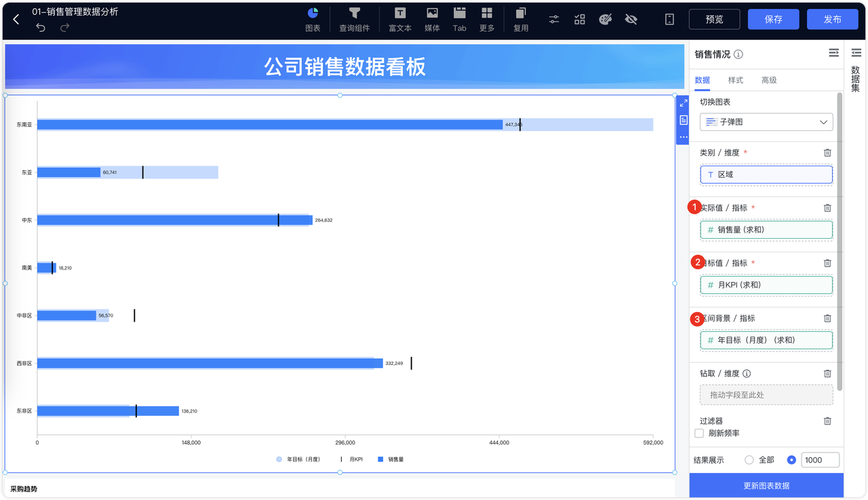Click the undo arrow icon

(x=41, y=28)
